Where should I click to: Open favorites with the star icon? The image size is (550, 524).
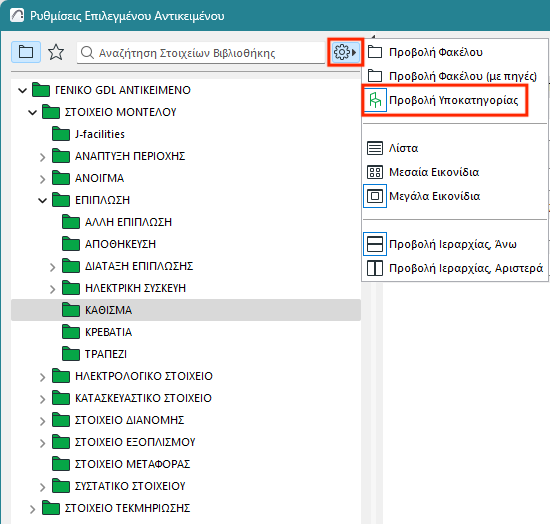[56, 52]
